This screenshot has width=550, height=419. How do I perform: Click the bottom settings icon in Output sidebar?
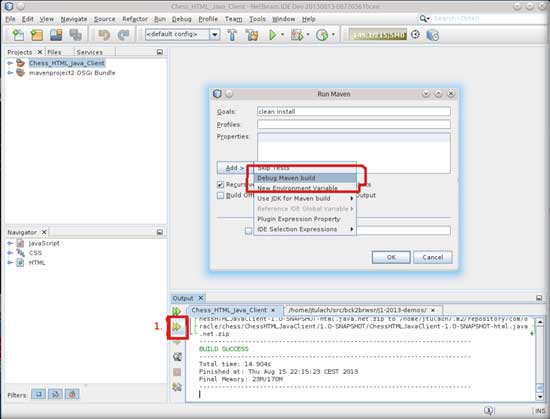tap(177, 387)
